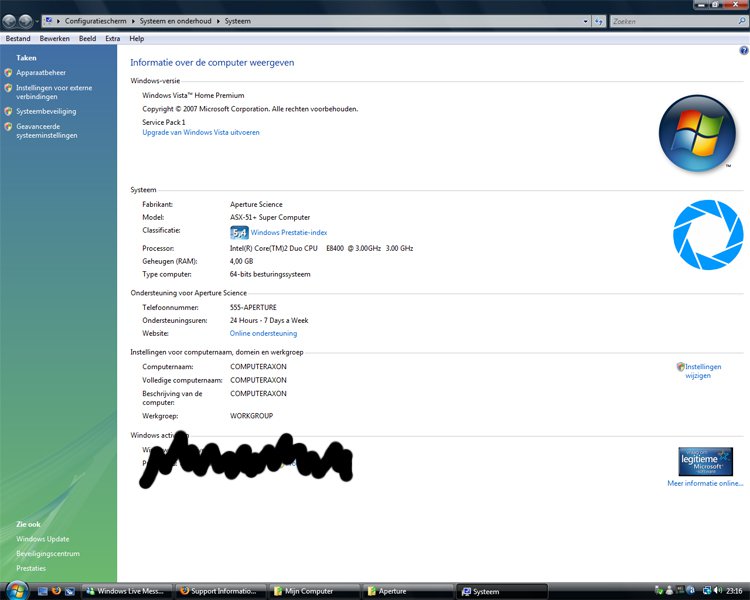Click the Aperture Science manufacturer logo
Image resolution: width=750 pixels, height=600 pixels.
click(x=708, y=235)
